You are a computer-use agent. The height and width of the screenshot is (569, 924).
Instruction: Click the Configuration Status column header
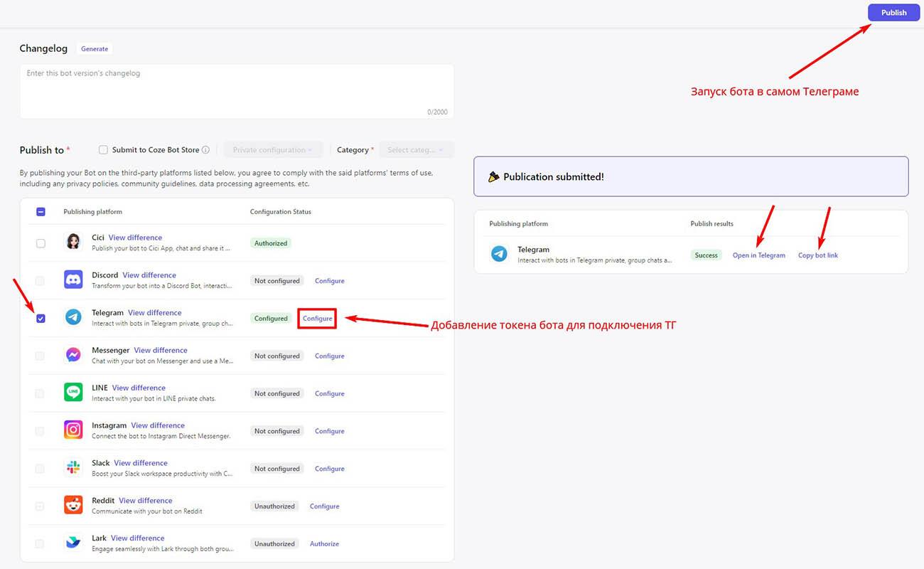[x=281, y=212]
